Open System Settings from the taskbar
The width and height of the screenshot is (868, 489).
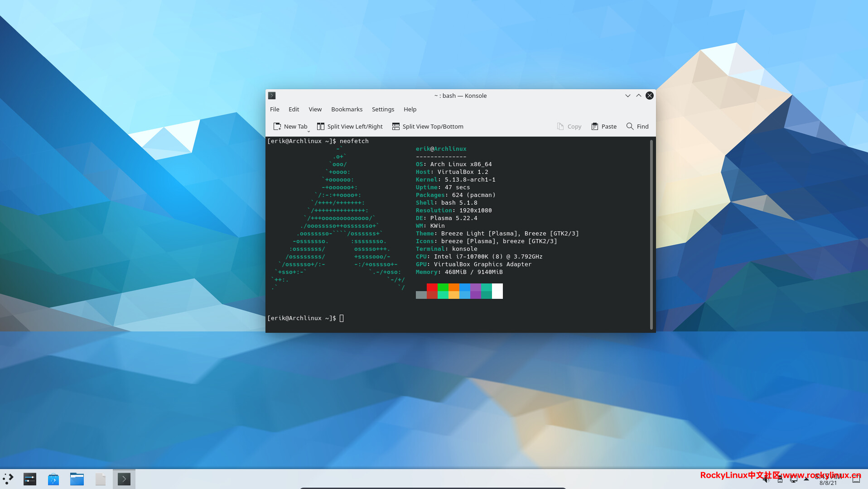pyautogui.click(x=29, y=479)
